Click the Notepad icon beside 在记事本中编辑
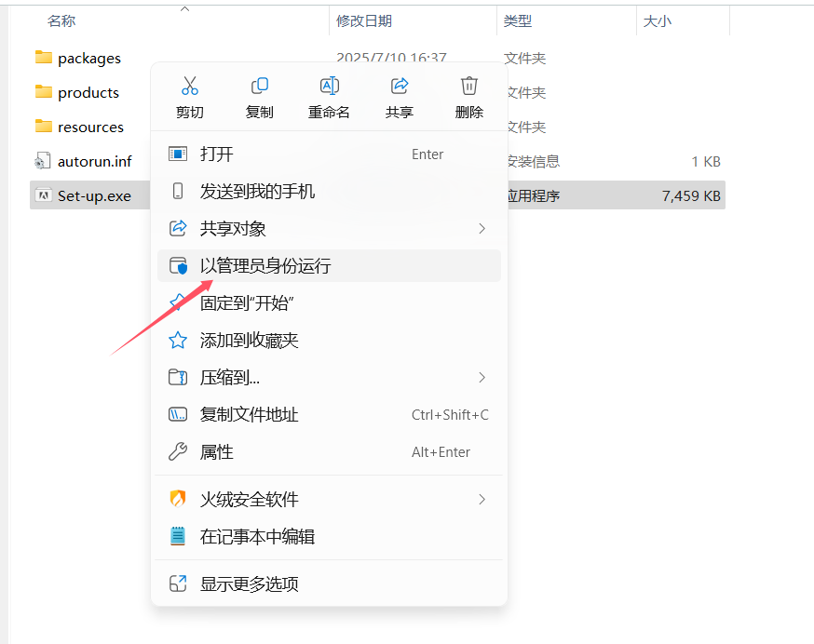 (177, 535)
